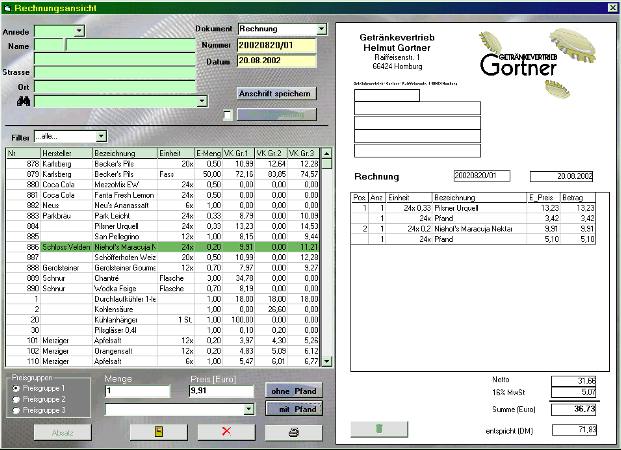Click the Rechnungsansicht title bar icon
Viewport: 621px width, 450px height.
coord(8,7)
